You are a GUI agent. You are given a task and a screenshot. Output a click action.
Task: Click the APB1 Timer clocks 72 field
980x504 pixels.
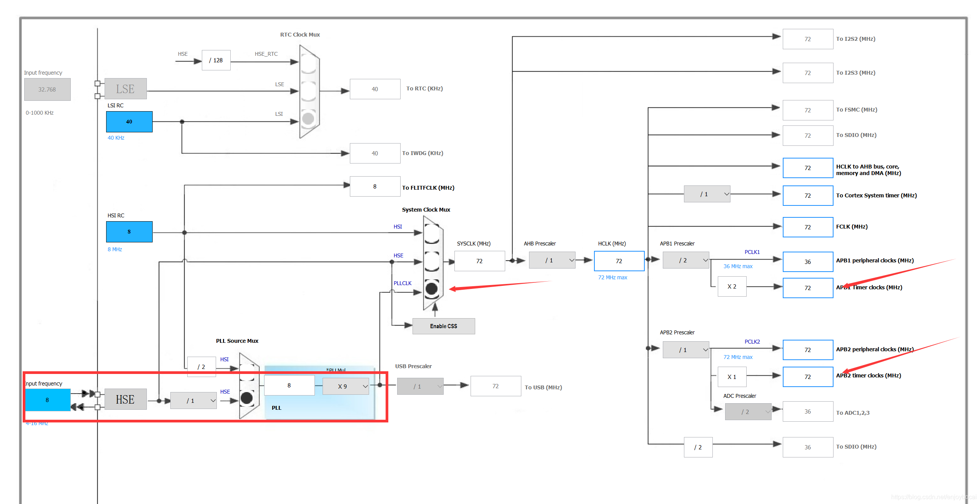808,288
